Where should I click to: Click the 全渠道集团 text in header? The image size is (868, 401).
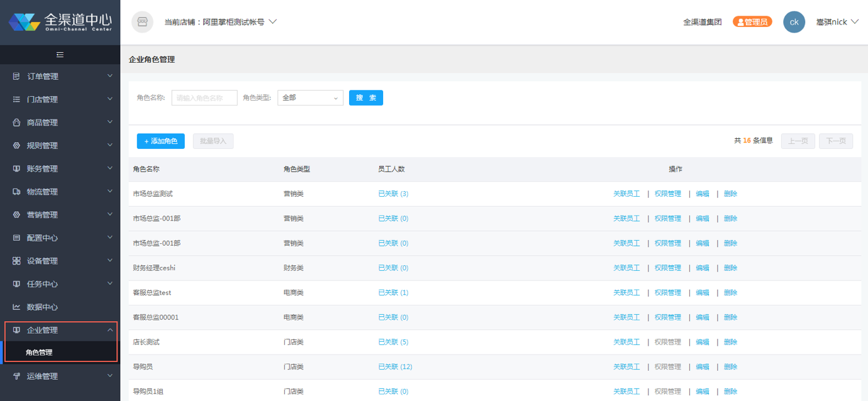point(703,22)
